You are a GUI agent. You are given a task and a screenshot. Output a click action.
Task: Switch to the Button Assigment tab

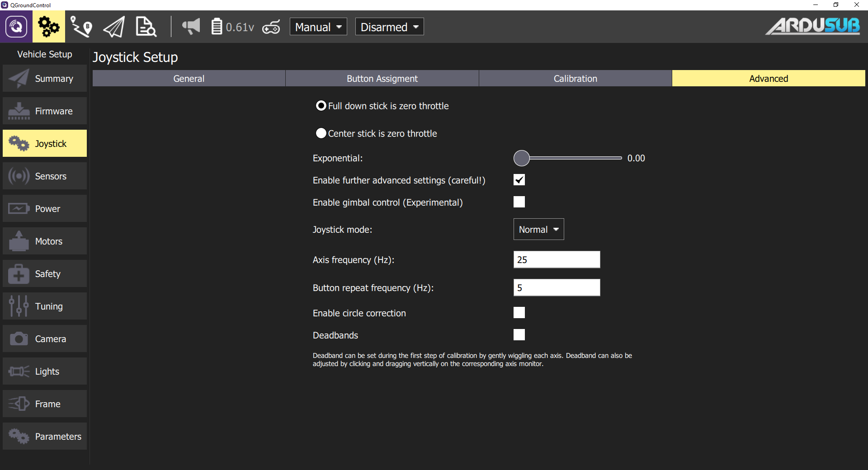[x=382, y=79]
